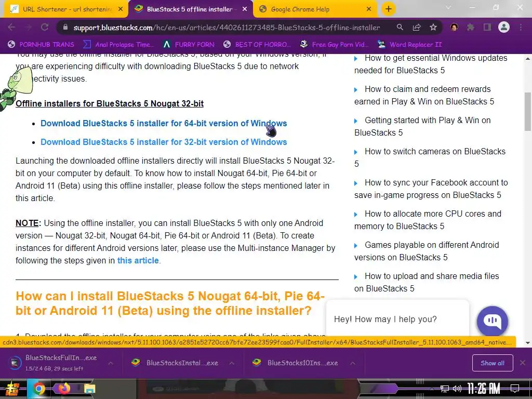Open "Getting started with Play & Win" article
The width and height of the screenshot is (532, 399).
point(422,127)
